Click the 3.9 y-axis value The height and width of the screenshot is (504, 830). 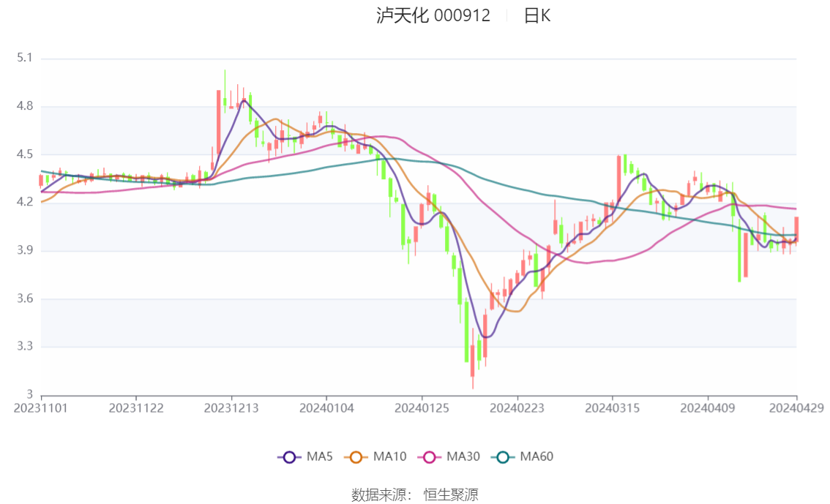[x=24, y=250]
